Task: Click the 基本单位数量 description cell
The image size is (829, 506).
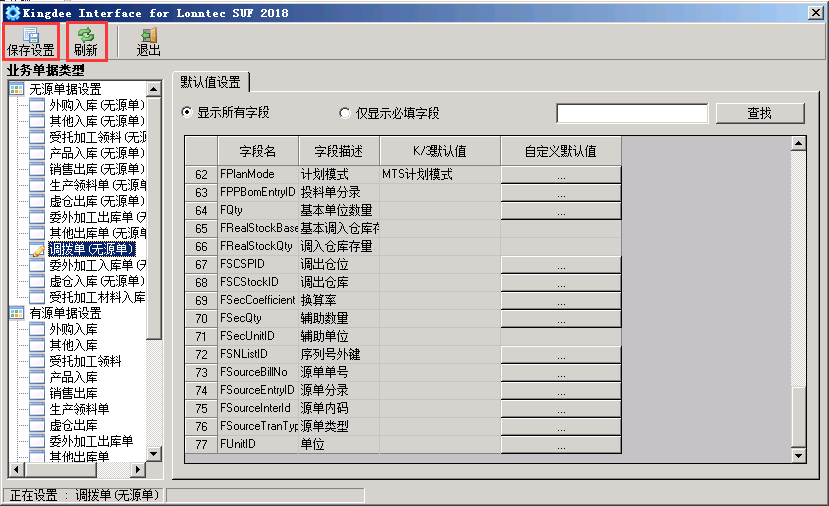Action: (339, 210)
